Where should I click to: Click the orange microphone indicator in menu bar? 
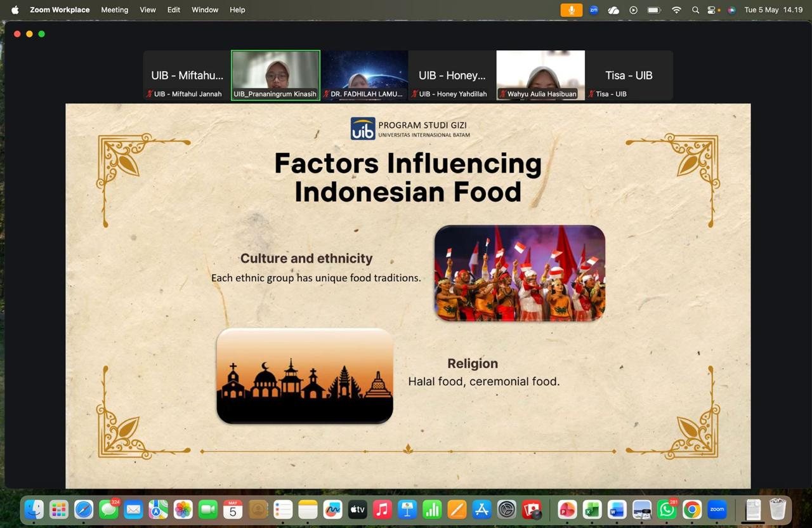(572, 10)
